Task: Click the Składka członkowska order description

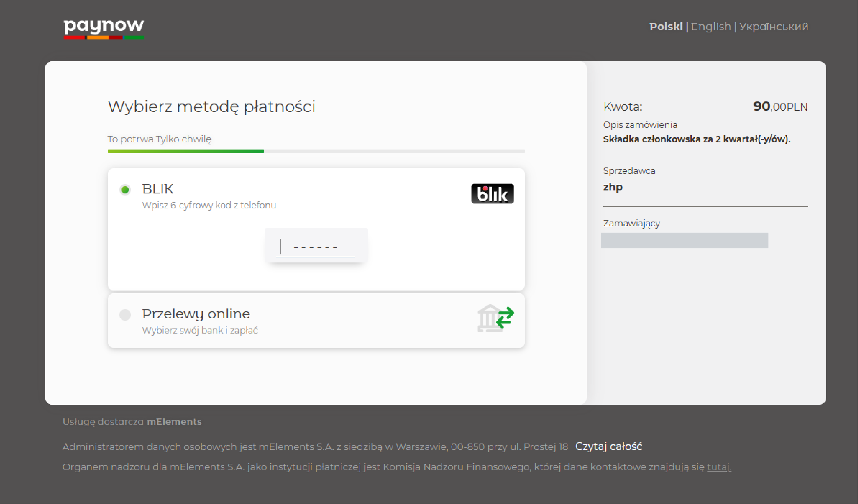Action: click(697, 139)
